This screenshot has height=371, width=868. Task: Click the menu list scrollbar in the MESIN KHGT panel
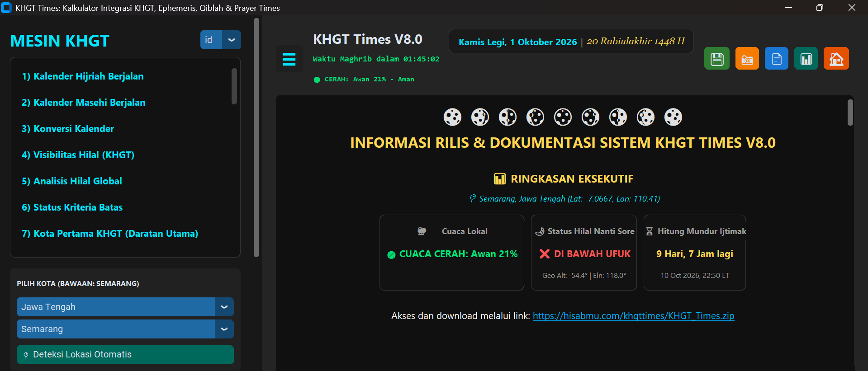(234, 86)
